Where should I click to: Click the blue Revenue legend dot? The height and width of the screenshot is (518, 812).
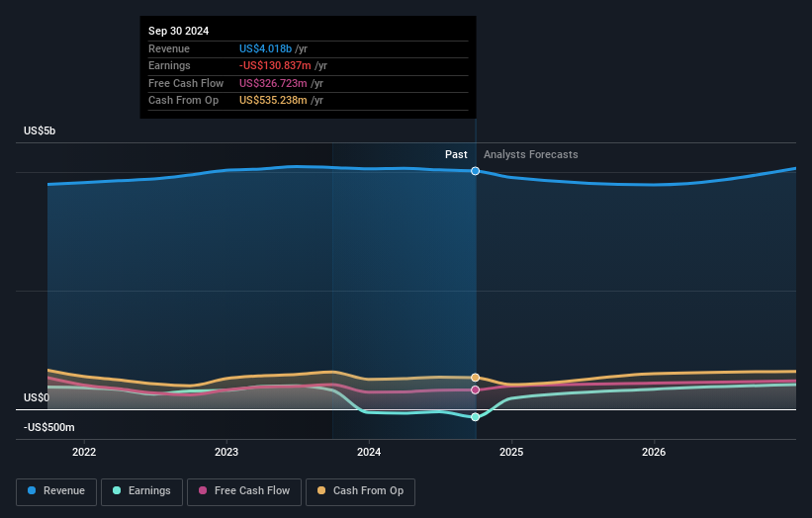click(32, 490)
